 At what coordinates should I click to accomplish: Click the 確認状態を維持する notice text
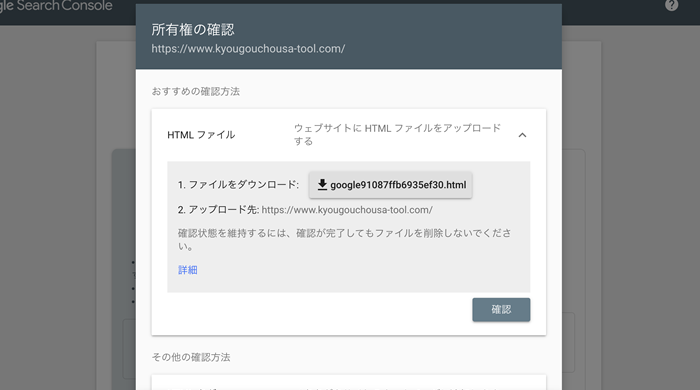[x=345, y=240]
